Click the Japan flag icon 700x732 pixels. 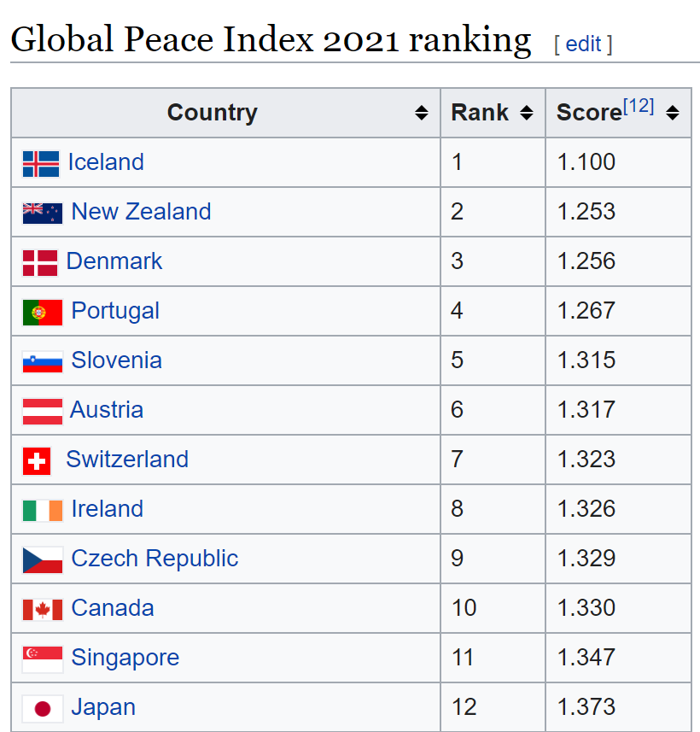click(43, 709)
